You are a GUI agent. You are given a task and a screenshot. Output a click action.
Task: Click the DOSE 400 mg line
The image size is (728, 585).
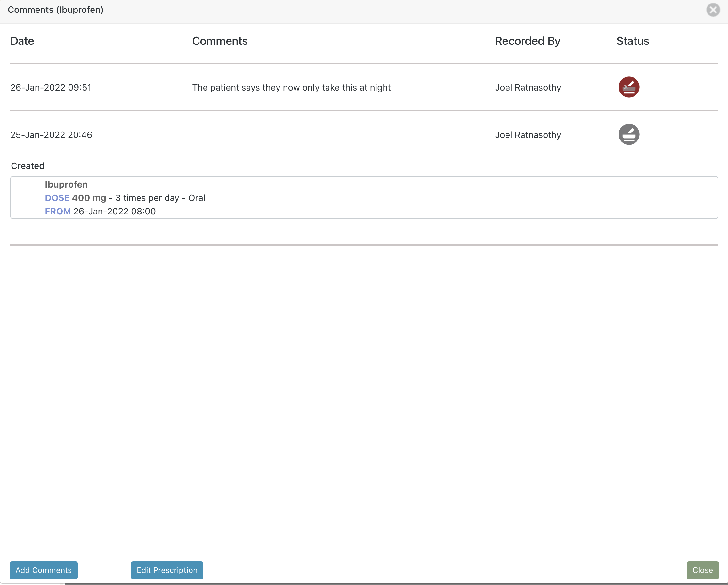125,198
